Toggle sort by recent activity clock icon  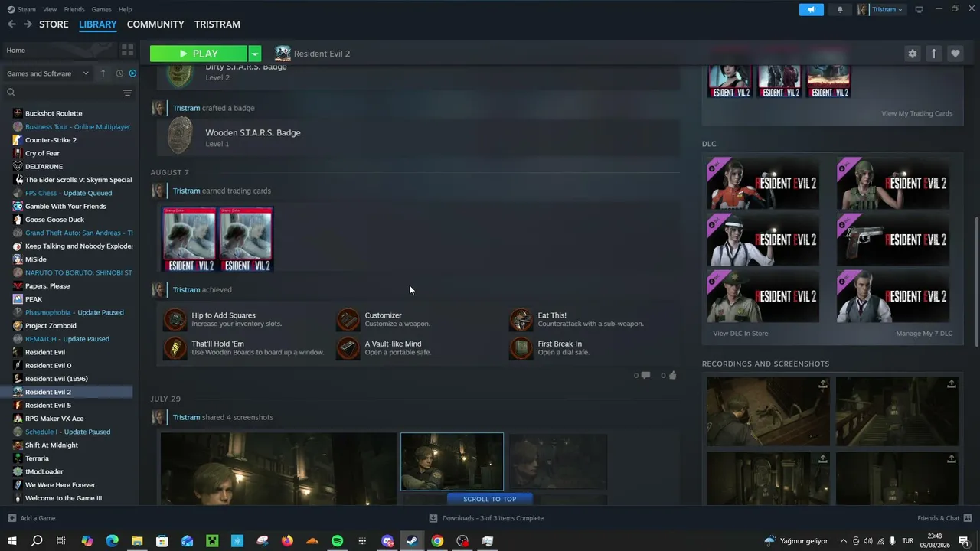coord(119,73)
